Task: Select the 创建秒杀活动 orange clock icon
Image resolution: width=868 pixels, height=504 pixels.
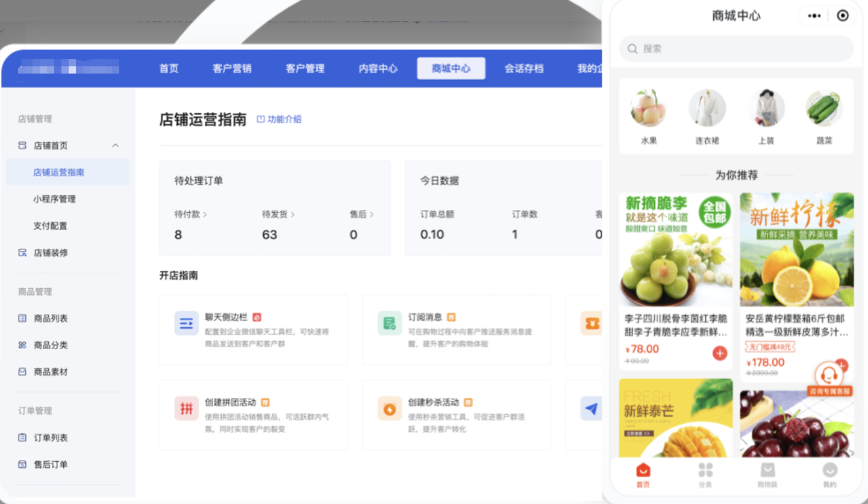Action: click(390, 408)
